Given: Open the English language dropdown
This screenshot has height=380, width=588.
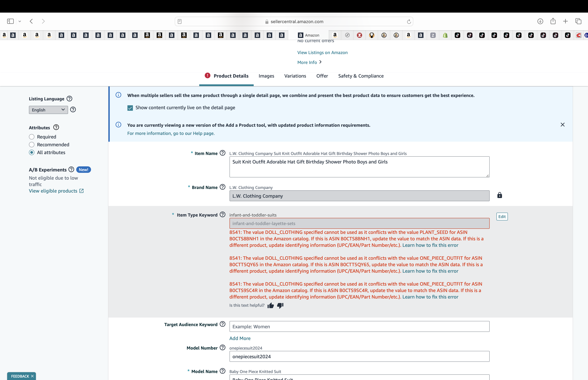Looking at the screenshot, I should (48, 110).
